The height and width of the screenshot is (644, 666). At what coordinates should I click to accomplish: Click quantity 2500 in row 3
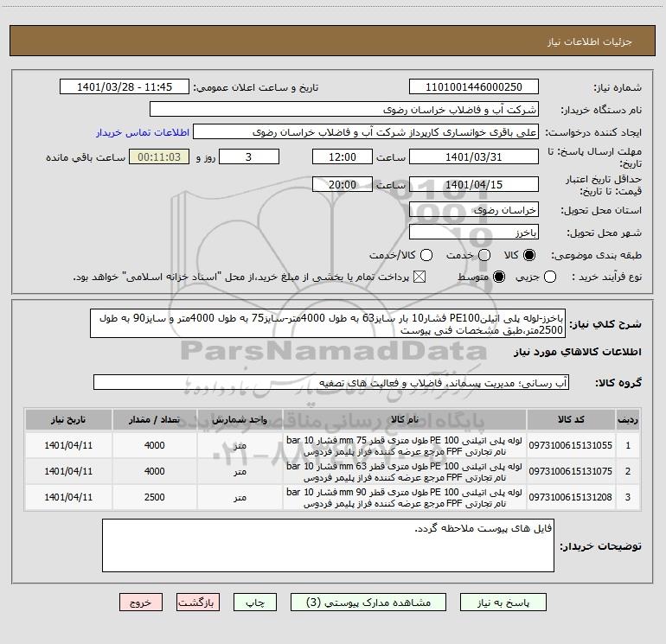(154, 497)
